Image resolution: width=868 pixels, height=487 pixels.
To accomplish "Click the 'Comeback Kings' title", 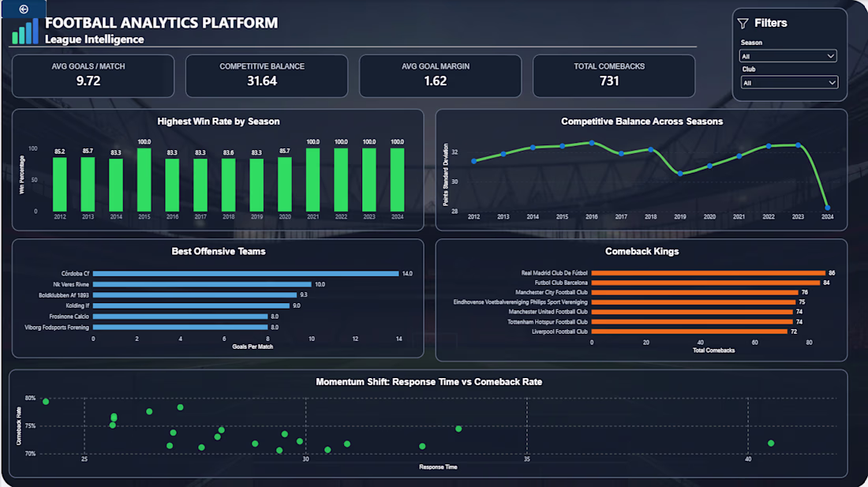I will tap(642, 251).
